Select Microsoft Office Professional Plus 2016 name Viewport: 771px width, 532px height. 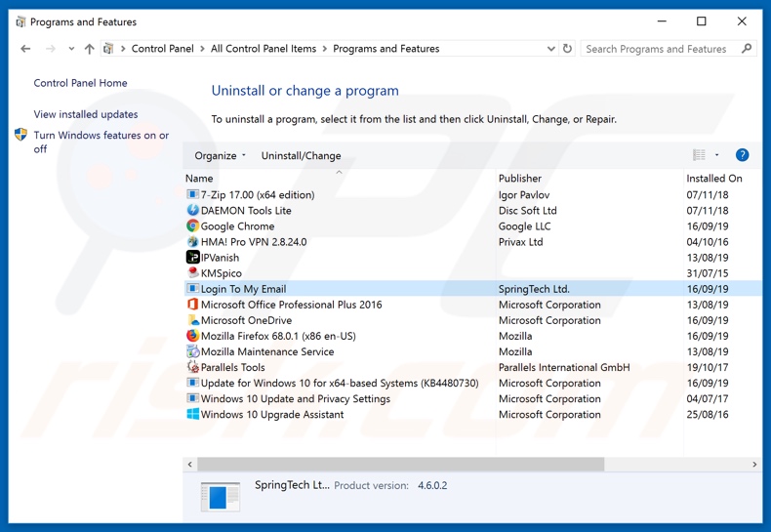(x=291, y=305)
